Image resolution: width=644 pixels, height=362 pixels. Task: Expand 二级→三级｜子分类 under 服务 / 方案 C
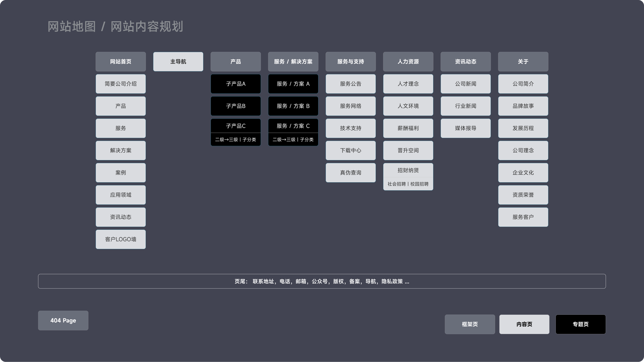[x=293, y=139]
